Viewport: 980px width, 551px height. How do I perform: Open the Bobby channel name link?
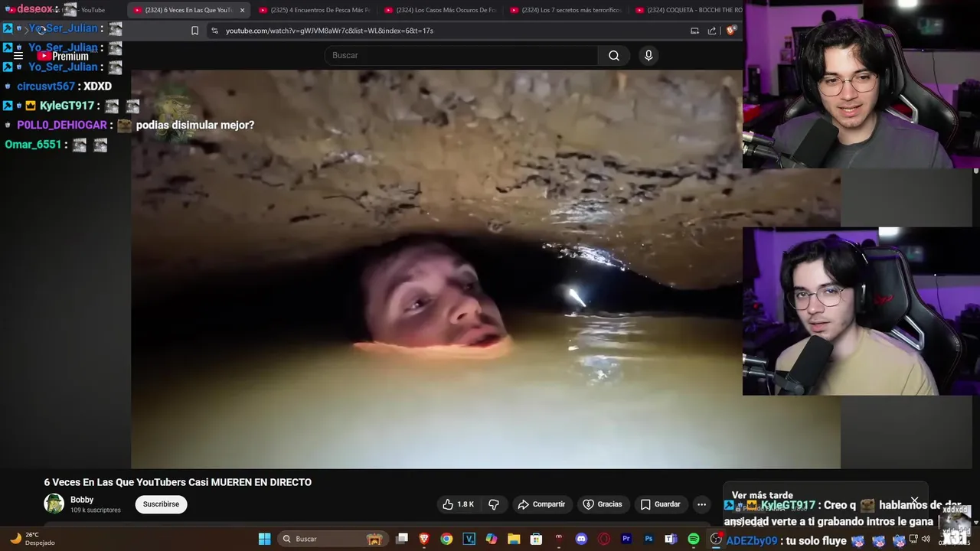click(x=82, y=500)
